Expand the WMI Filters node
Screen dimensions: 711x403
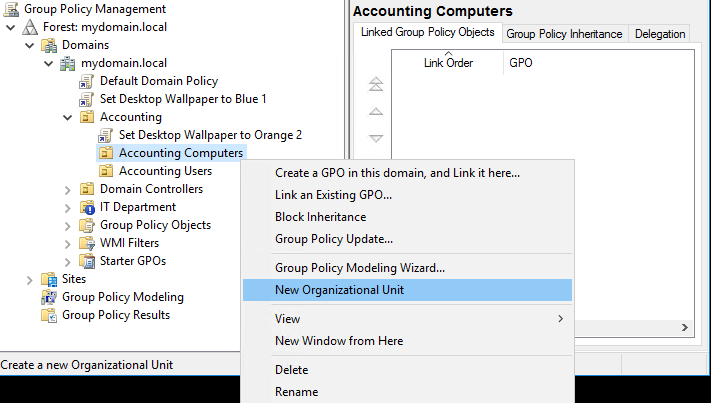[x=68, y=244]
